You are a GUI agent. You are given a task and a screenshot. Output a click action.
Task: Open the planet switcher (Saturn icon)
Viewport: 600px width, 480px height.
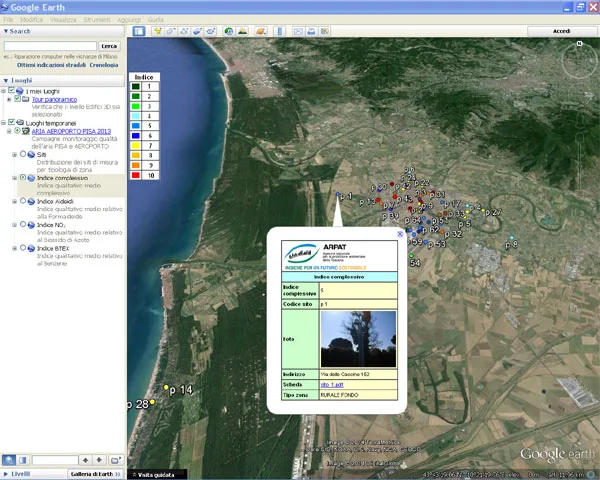[x=261, y=31]
